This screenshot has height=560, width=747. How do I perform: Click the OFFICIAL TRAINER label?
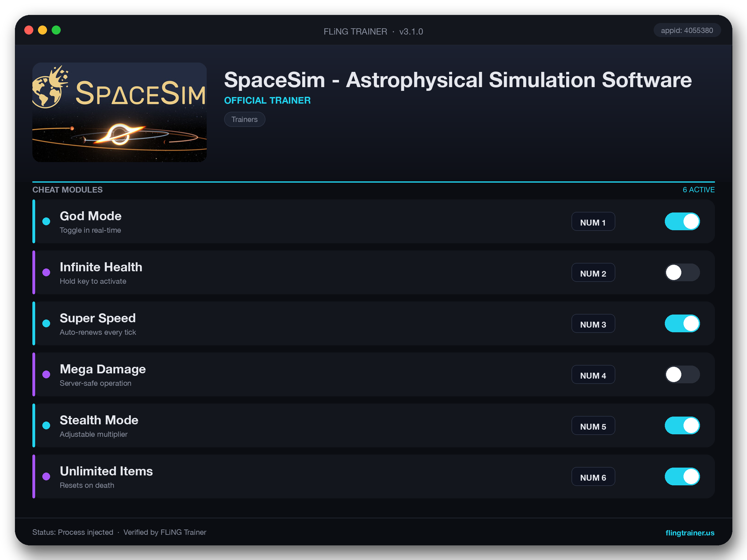267,100
